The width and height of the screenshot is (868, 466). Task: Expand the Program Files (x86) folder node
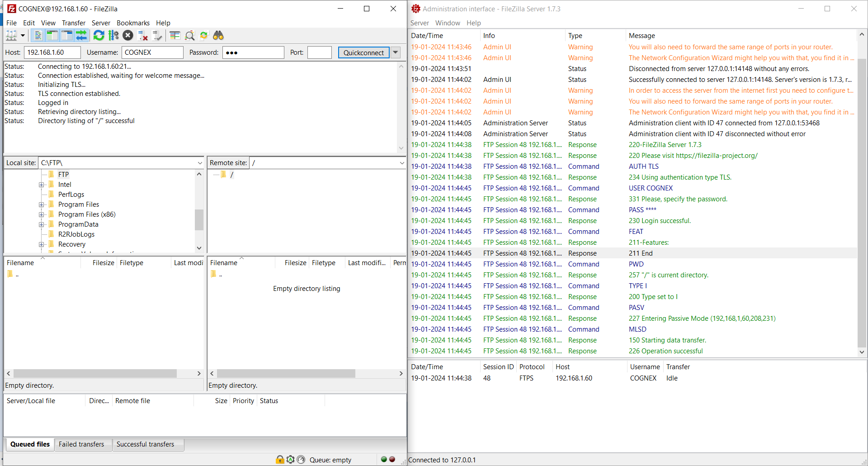pos(41,214)
